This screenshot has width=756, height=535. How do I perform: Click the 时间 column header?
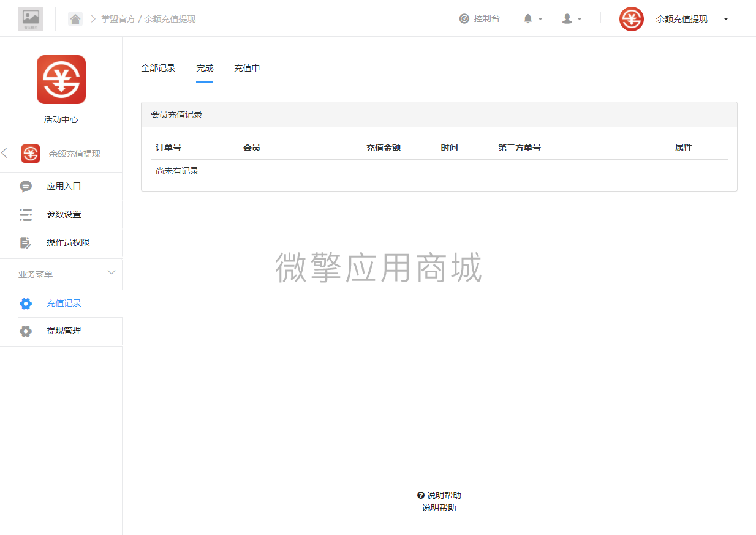[x=449, y=148]
